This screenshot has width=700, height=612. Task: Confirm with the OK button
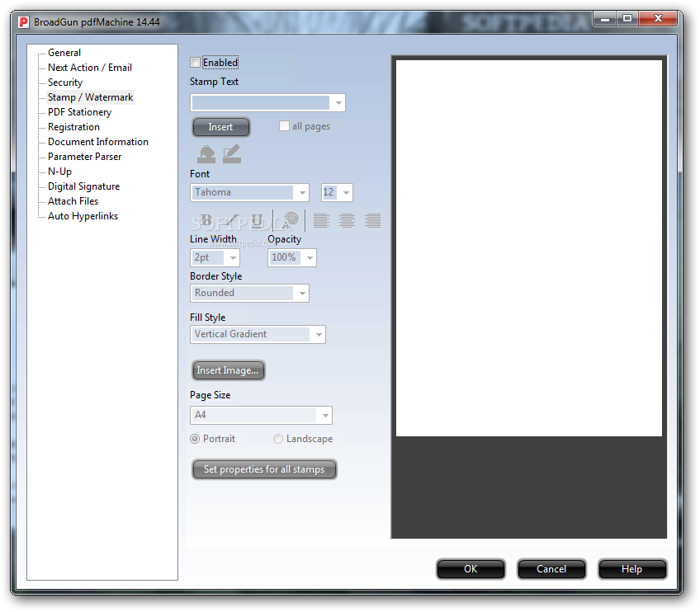(471, 569)
